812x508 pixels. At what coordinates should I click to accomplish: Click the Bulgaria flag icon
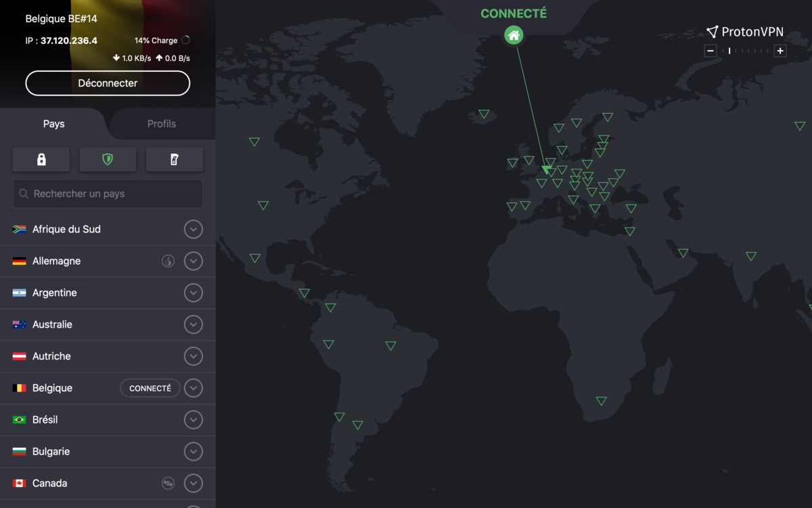[x=20, y=452]
